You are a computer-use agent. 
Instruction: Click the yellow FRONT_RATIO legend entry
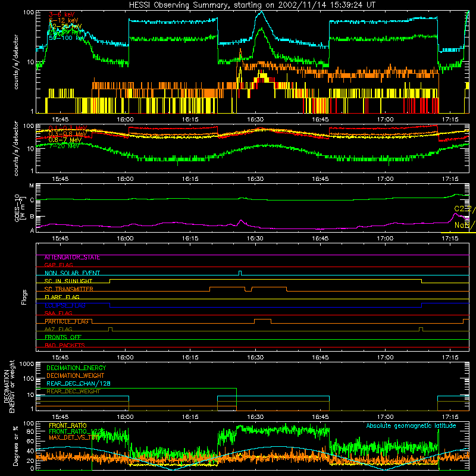pyautogui.click(x=68, y=426)
